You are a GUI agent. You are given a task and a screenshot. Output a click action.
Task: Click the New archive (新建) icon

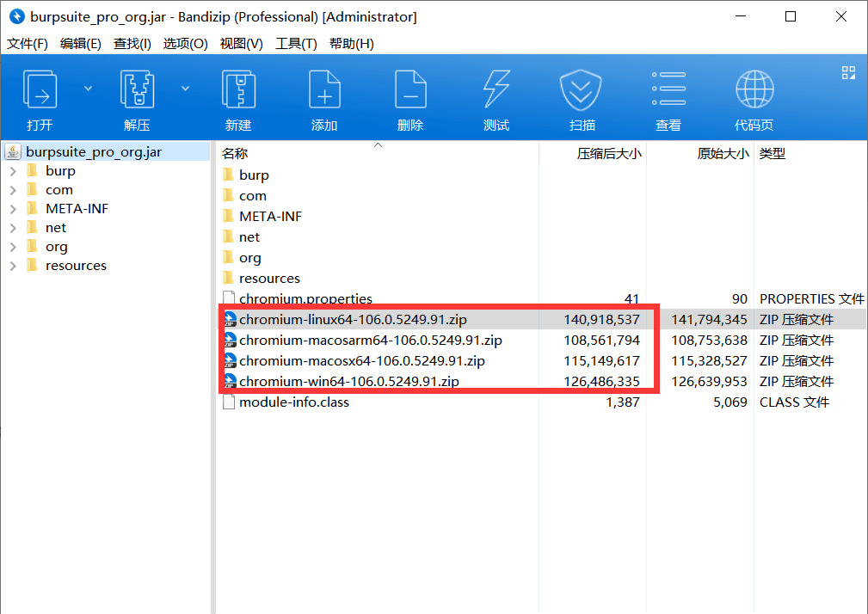click(x=238, y=89)
